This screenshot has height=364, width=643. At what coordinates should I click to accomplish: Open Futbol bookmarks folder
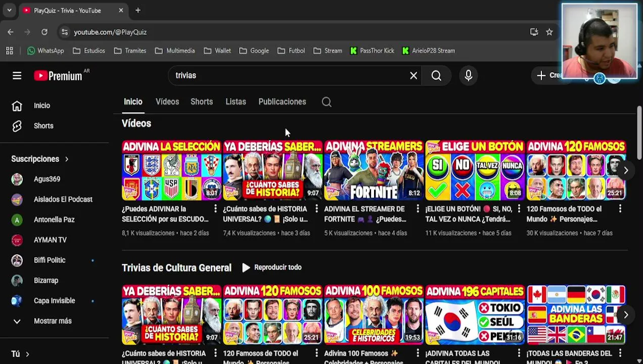(x=291, y=51)
